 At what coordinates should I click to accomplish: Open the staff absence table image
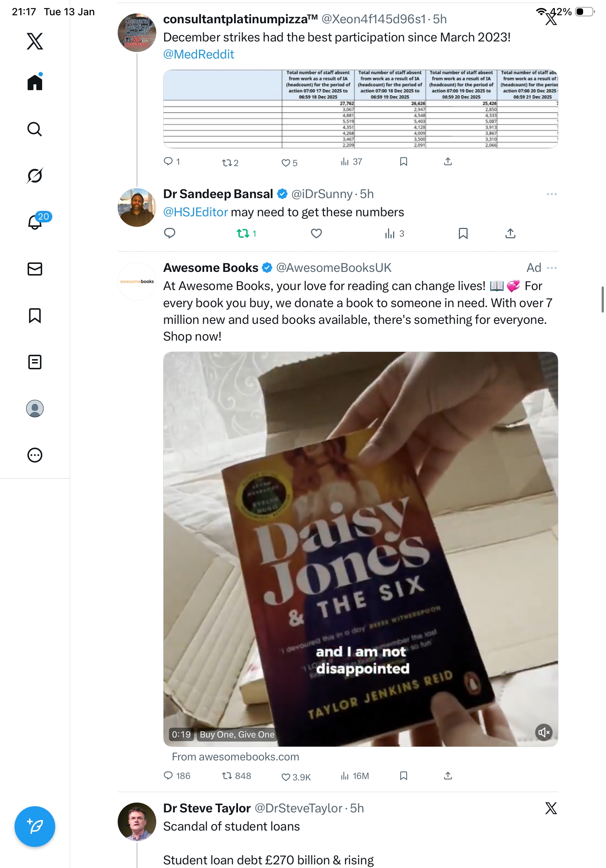[360, 109]
